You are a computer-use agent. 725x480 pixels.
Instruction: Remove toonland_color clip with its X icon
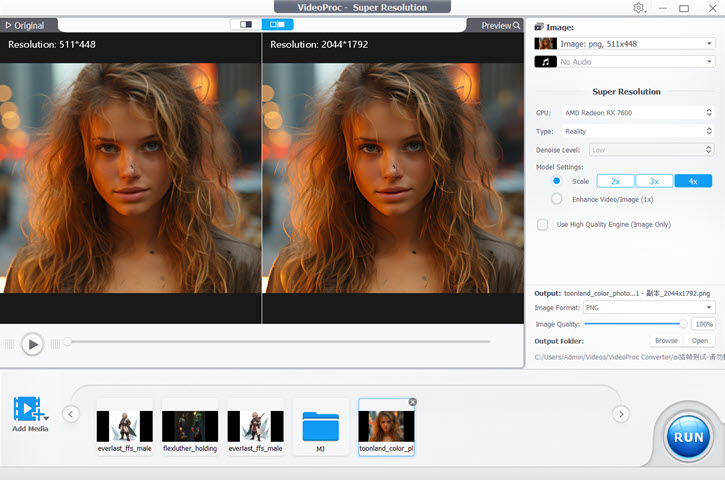pyautogui.click(x=413, y=402)
